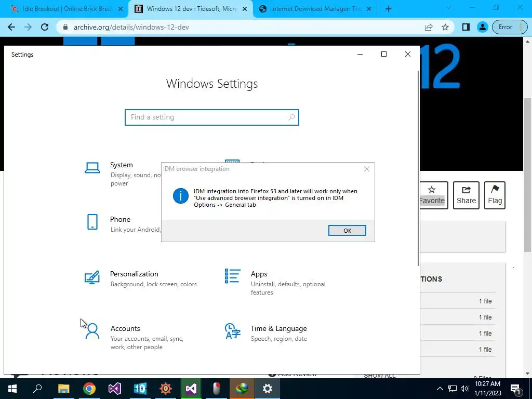Share this page from address bar icon
Image resolution: width=532 pixels, height=399 pixels.
(x=429, y=27)
